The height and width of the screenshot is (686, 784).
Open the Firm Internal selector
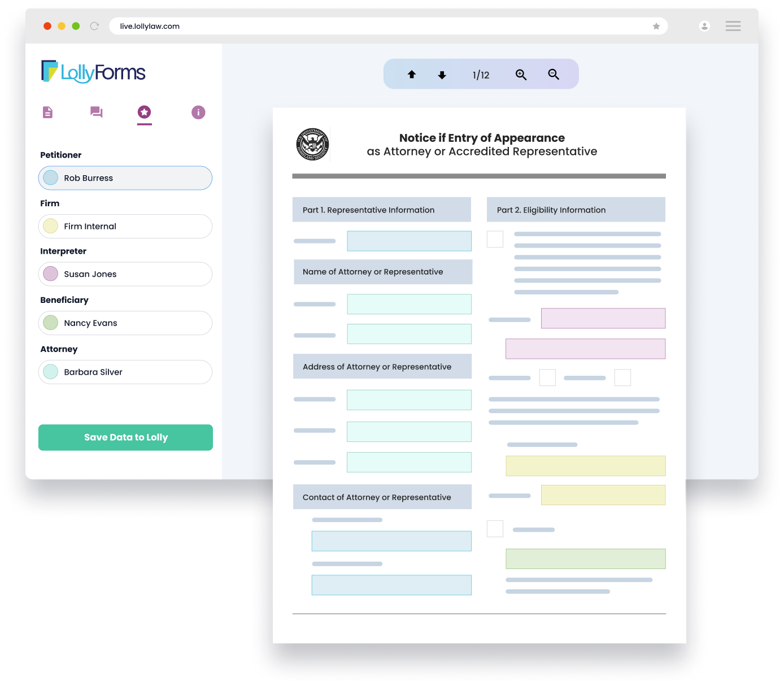(125, 226)
